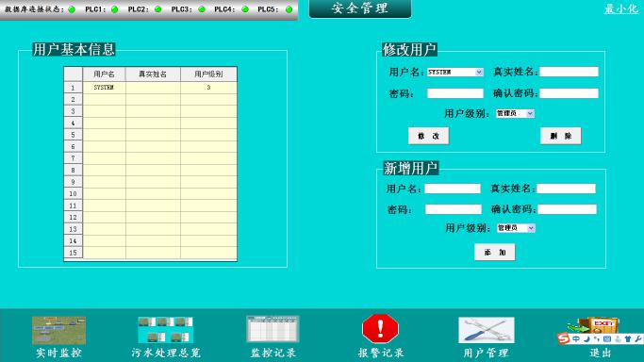The width and height of the screenshot is (644, 362).
Task: Click the 退出 exit icon
Action: tap(596, 326)
